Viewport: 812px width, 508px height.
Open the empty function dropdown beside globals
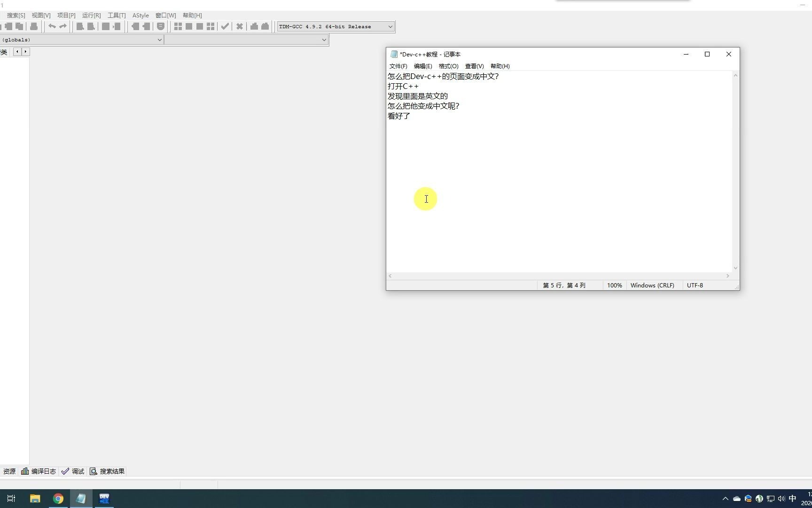click(x=246, y=40)
